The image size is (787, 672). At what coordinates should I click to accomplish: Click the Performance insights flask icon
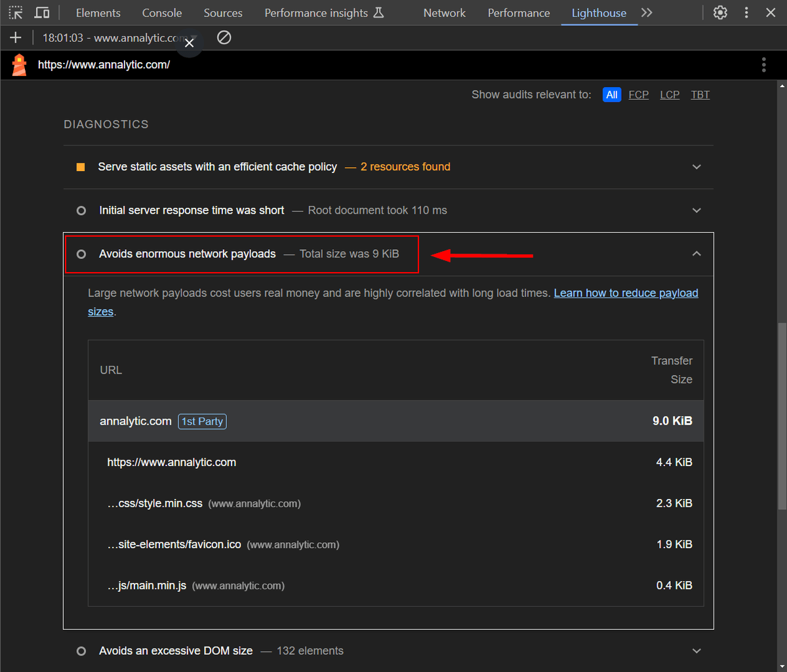pos(378,12)
